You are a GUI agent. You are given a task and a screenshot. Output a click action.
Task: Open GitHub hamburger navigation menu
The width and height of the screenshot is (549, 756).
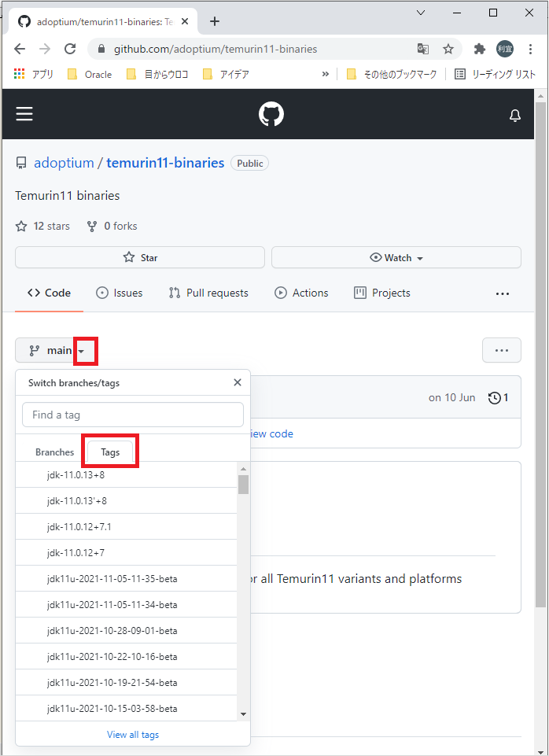click(24, 114)
